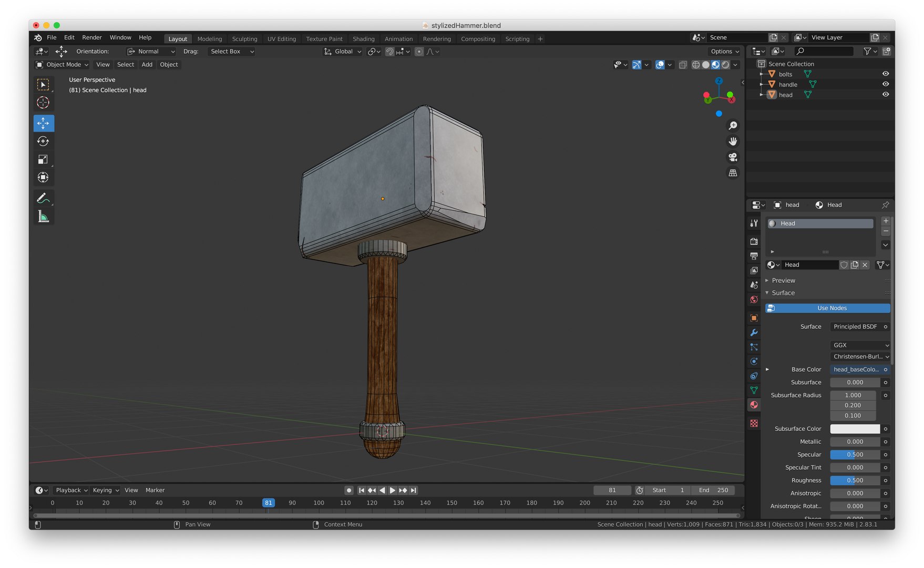The image size is (924, 568).
Task: Toggle camera view icon
Action: coord(733,157)
